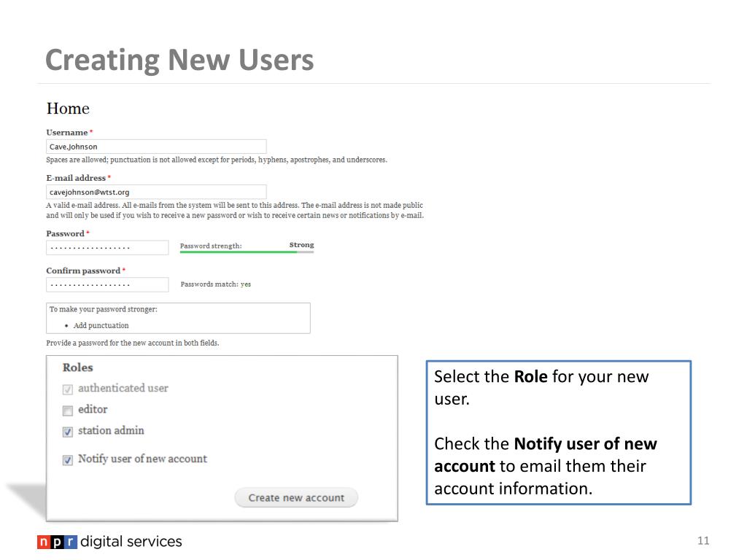Click the 'Password strength:' label
747x560 pixels.
[211, 246]
